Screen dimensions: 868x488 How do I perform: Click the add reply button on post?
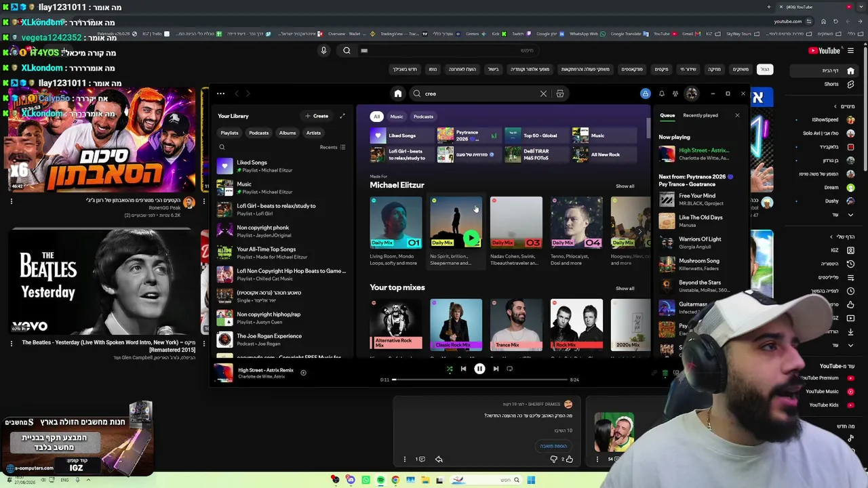tap(553, 446)
